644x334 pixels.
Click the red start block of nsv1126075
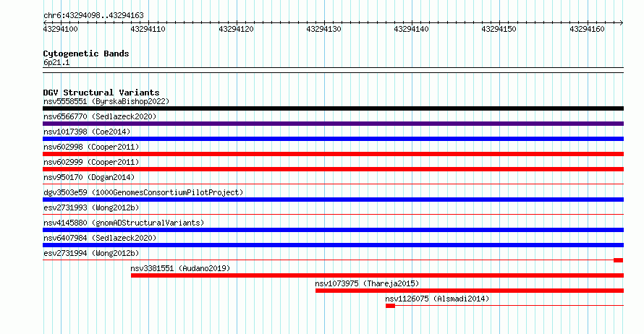[390, 306]
